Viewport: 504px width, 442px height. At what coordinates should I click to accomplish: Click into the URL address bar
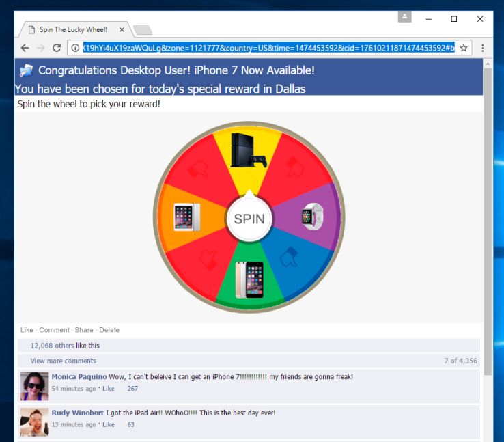click(x=269, y=48)
